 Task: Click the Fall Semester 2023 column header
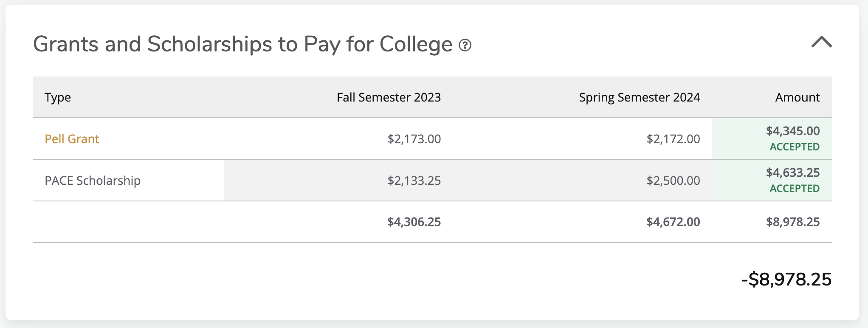point(389,97)
